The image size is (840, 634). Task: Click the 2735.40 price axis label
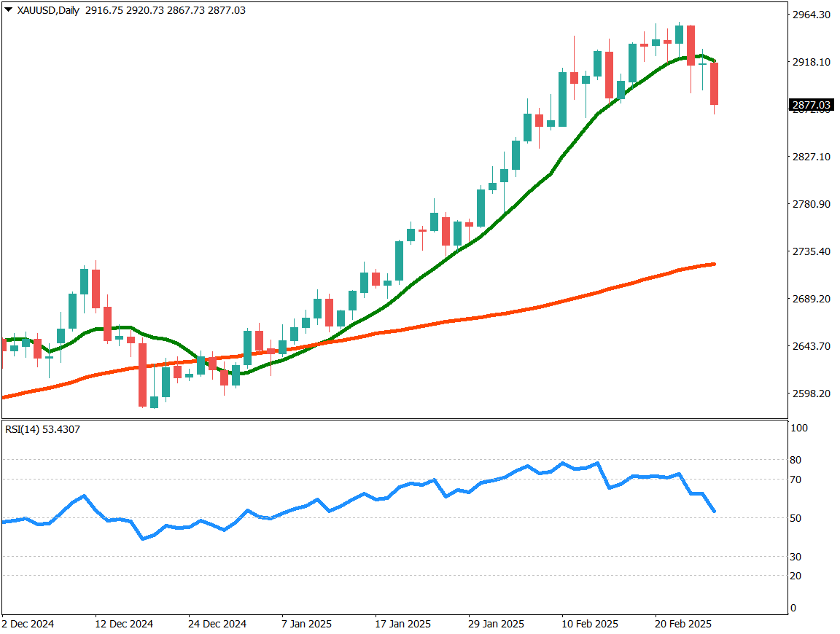812,251
